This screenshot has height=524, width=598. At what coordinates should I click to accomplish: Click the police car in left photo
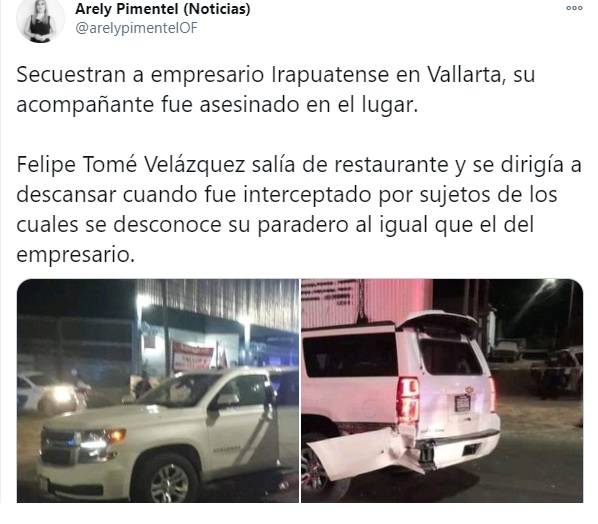[x=48, y=393]
